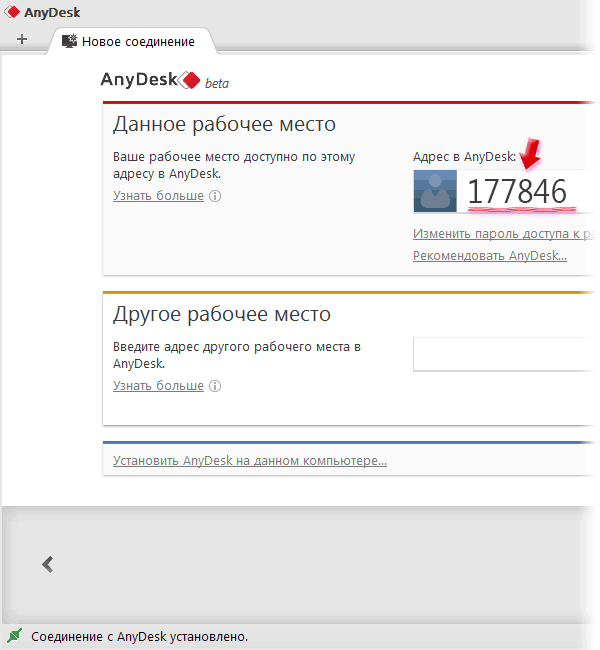
Task: Open Рекомендовать AnyDesk link
Action: [490, 255]
